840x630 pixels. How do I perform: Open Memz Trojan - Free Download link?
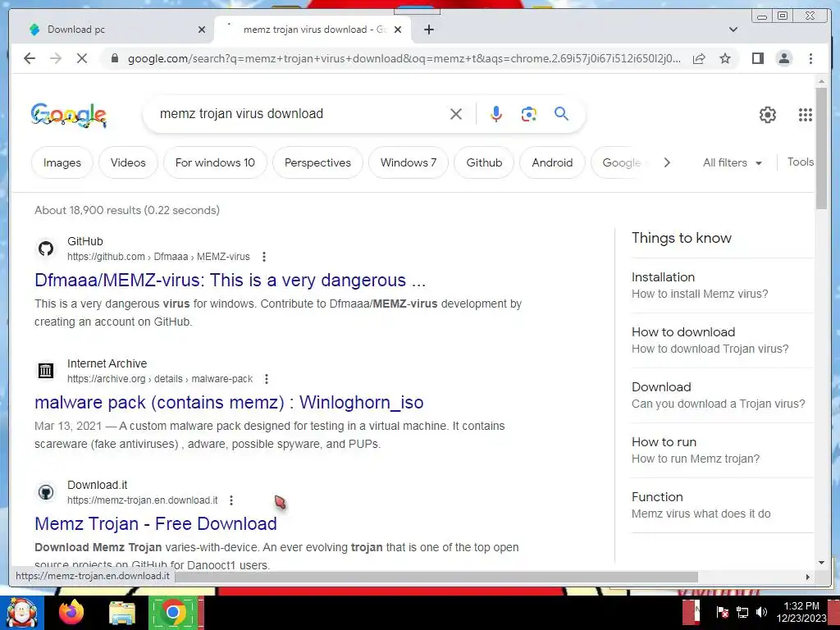[x=155, y=523]
